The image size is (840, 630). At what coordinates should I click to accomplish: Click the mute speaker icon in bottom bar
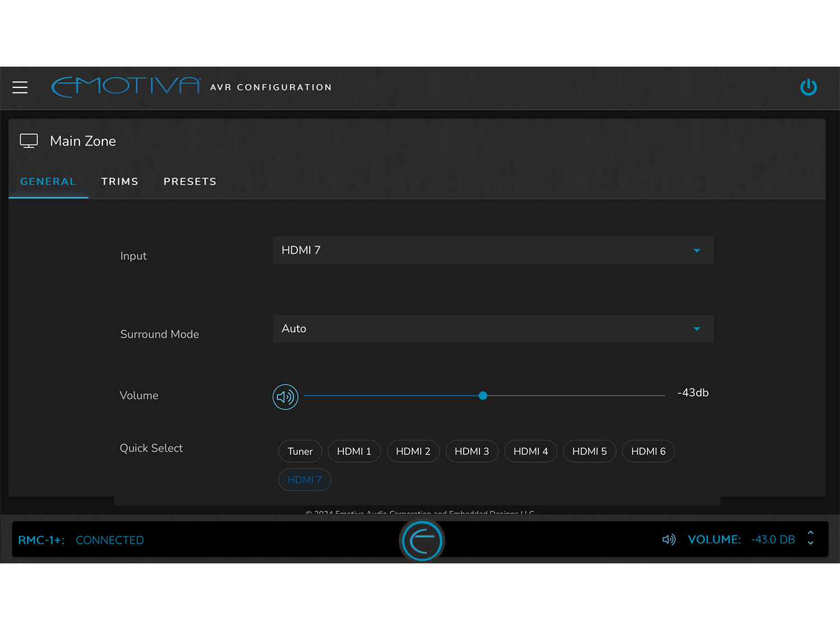pyautogui.click(x=668, y=539)
